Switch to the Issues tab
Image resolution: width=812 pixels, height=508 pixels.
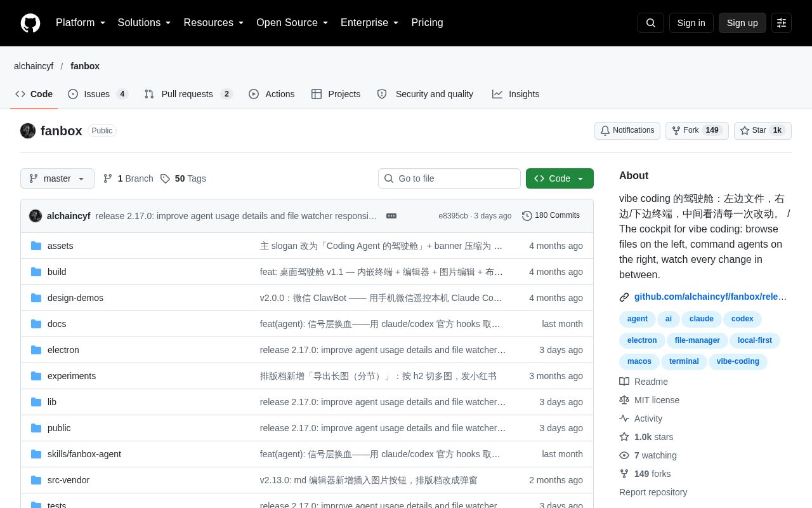98,94
